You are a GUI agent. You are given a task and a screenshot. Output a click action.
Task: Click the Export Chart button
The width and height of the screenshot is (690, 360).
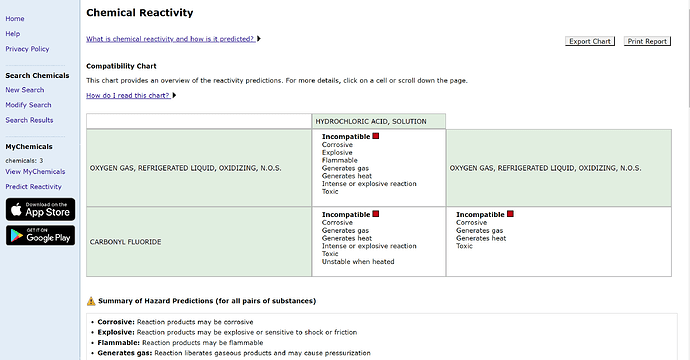click(x=590, y=41)
